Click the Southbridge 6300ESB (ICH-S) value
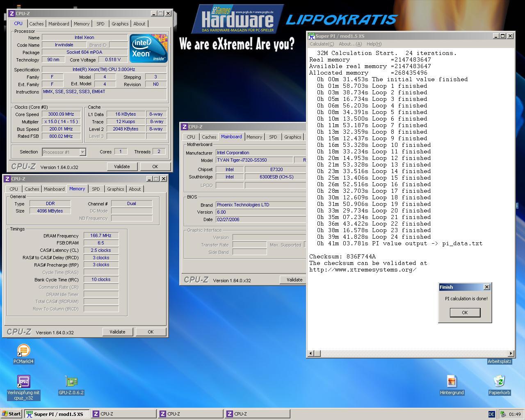Screen dimensions: 525x420 click(x=275, y=177)
